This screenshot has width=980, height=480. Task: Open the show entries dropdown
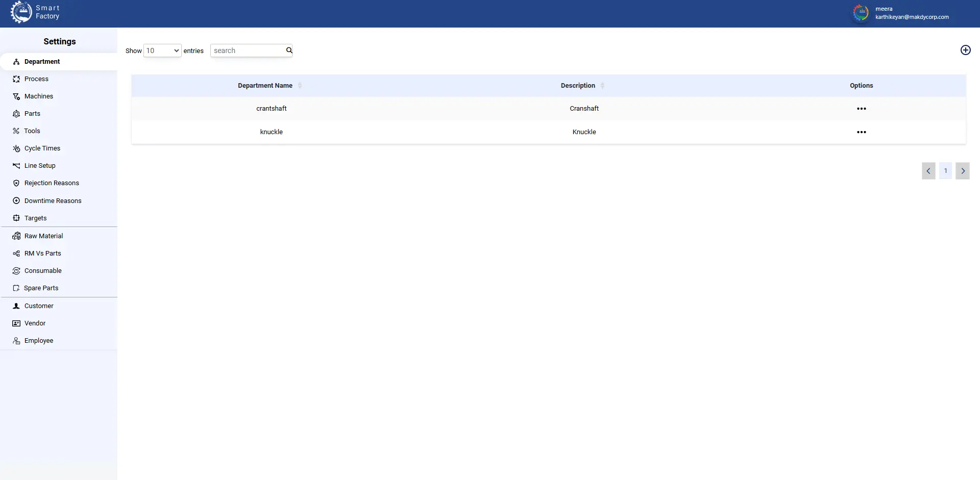coord(162,50)
